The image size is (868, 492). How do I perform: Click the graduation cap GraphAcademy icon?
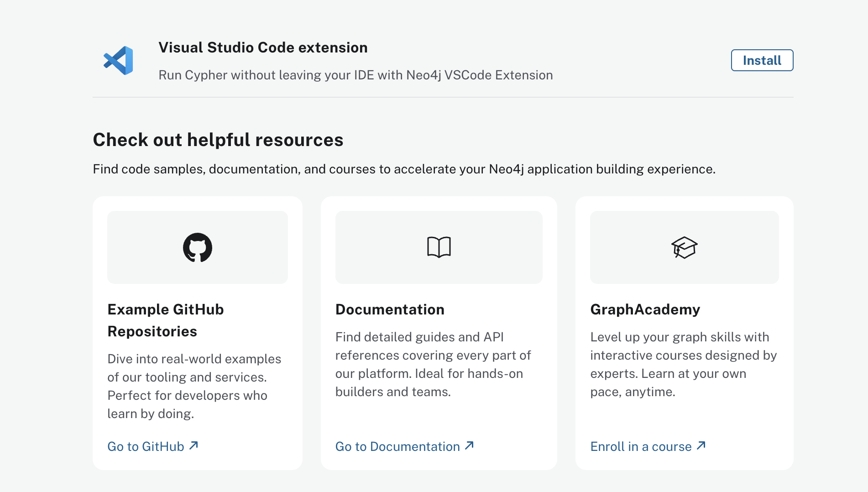[x=685, y=247]
